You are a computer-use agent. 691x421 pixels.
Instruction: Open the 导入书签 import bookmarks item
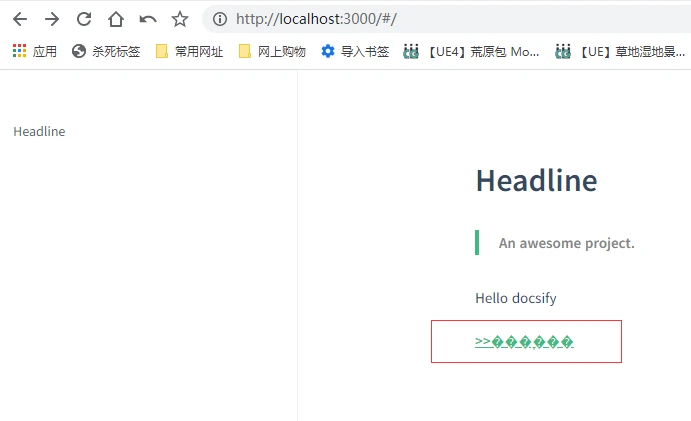click(x=355, y=51)
